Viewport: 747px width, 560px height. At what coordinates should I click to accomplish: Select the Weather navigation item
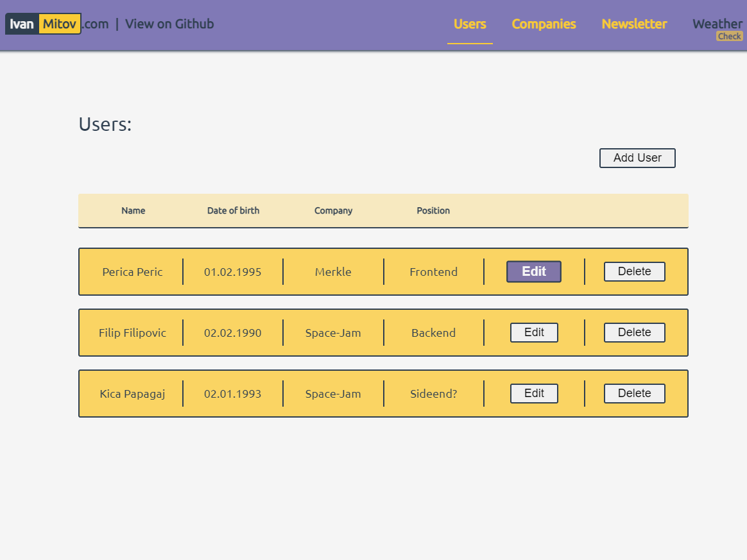pos(717,23)
